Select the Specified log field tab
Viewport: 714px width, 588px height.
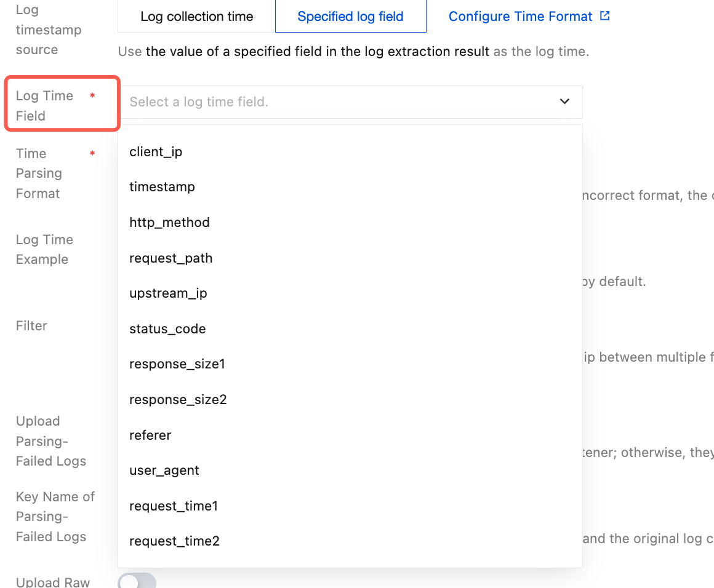[x=351, y=17]
